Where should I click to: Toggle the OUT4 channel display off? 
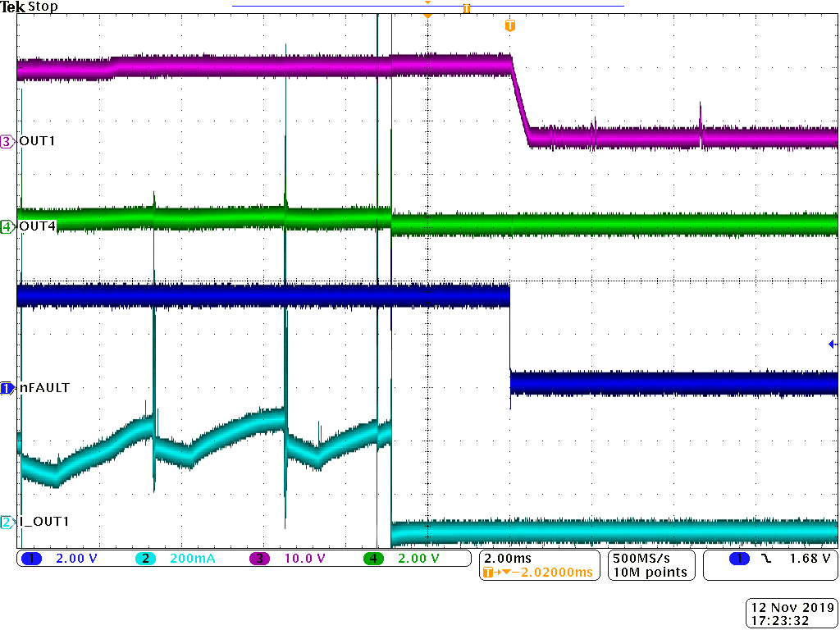tap(7, 227)
